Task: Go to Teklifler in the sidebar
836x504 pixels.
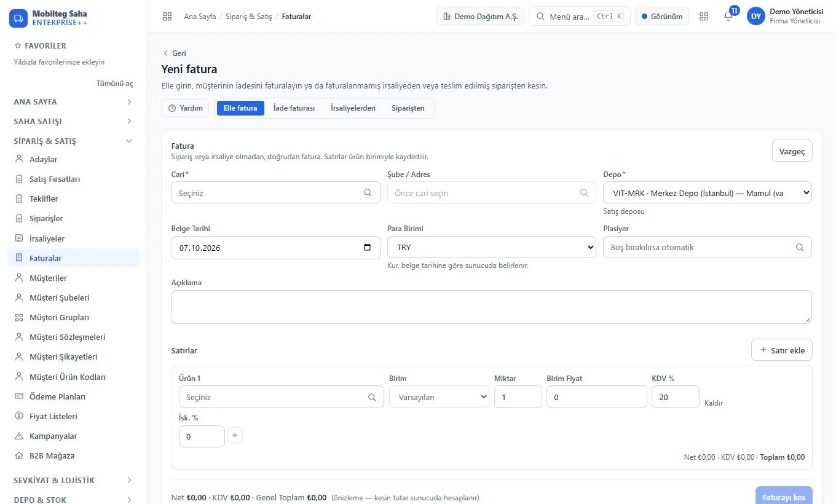Action: point(74,199)
